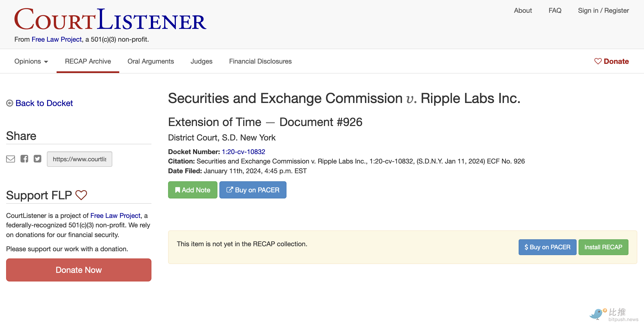Go to Oral Arguments tab
Screen dimensions: 644x327
[151, 61]
